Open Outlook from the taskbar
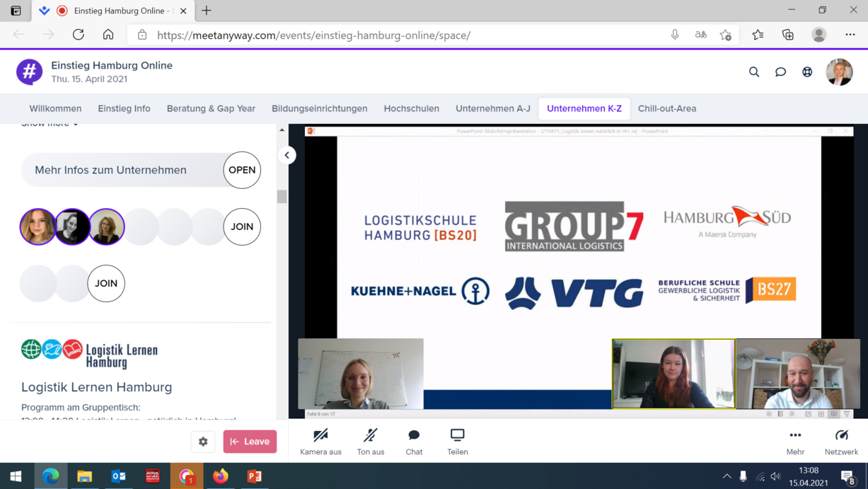Viewport: 868px width, 489px height. click(119, 476)
